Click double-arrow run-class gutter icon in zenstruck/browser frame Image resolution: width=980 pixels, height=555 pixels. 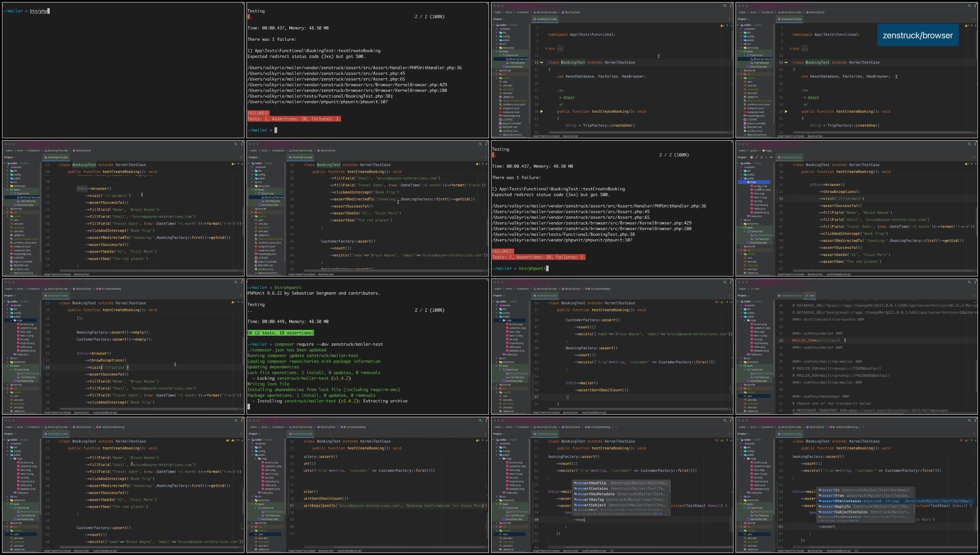pyautogui.click(x=786, y=63)
